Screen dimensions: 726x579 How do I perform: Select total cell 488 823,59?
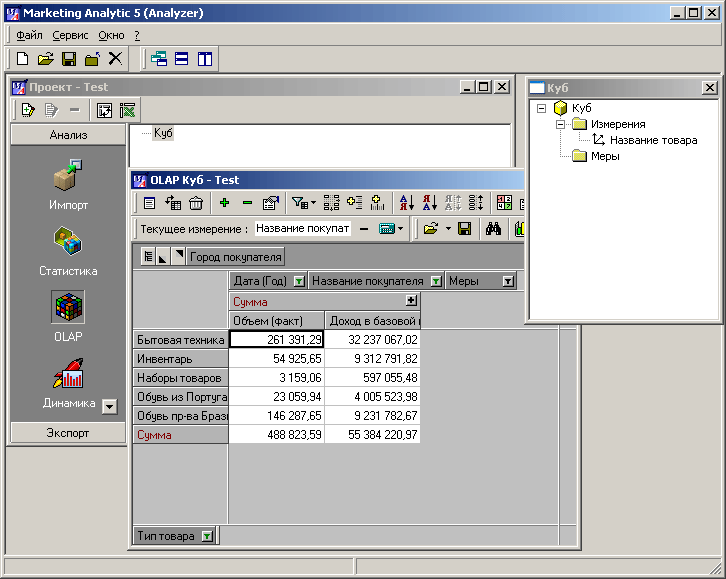pos(276,435)
